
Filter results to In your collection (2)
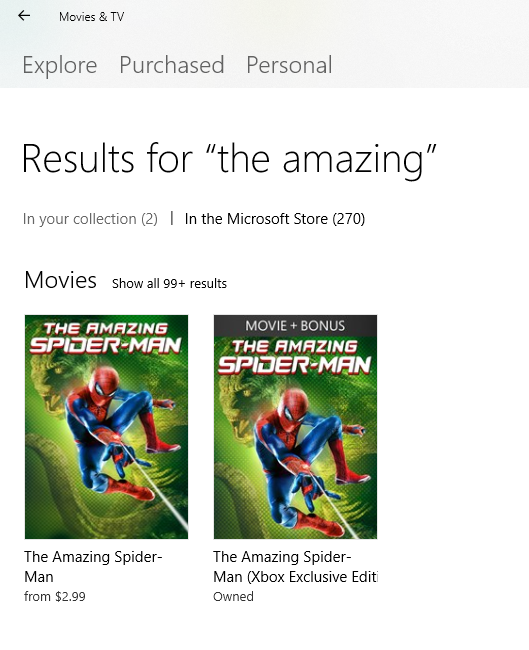click(90, 218)
